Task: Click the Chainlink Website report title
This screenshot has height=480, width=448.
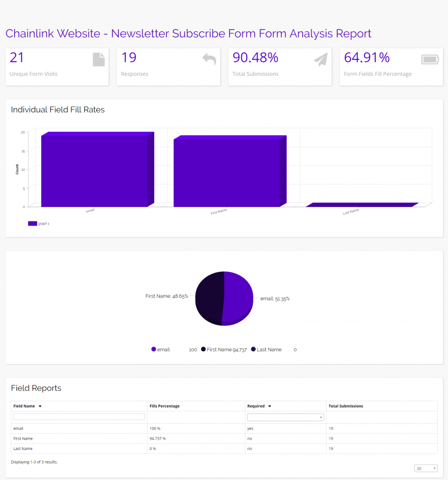Action: pyautogui.click(x=188, y=33)
